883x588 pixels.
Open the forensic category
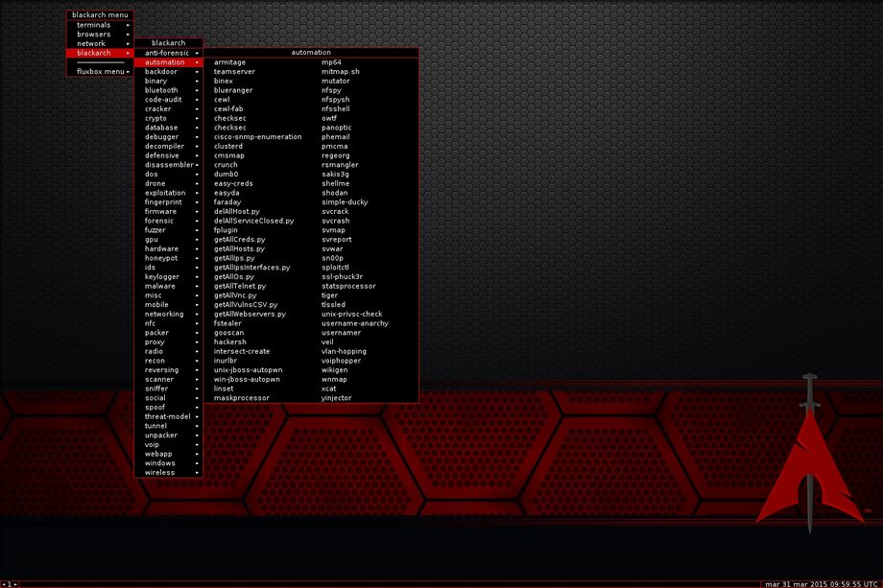pyautogui.click(x=168, y=221)
